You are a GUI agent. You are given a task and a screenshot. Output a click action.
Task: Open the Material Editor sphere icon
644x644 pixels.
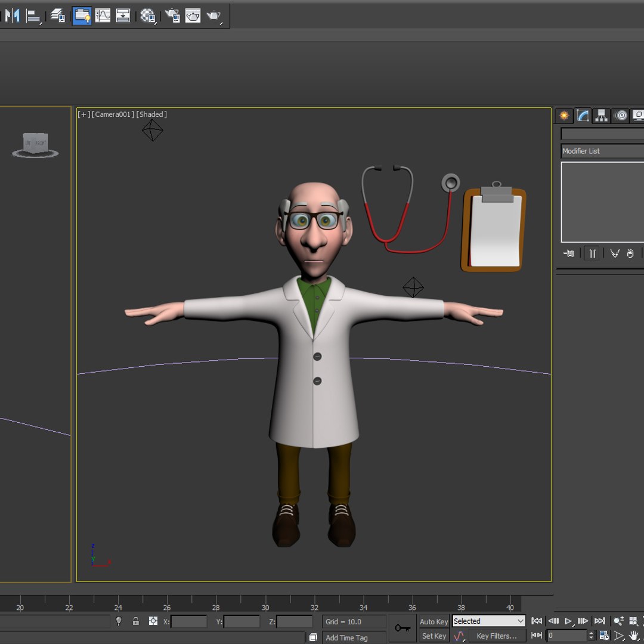pos(148,16)
